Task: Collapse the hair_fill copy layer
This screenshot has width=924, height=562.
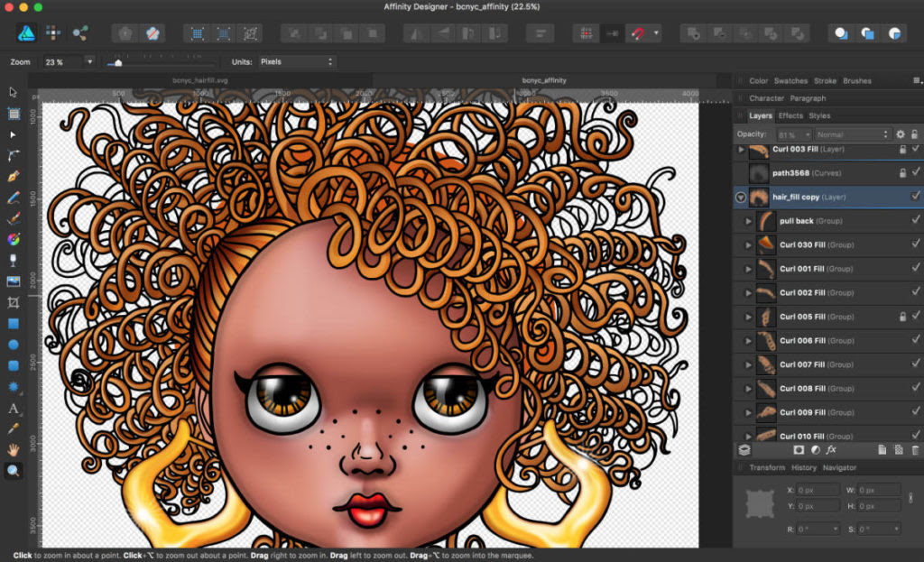Action: pos(741,197)
